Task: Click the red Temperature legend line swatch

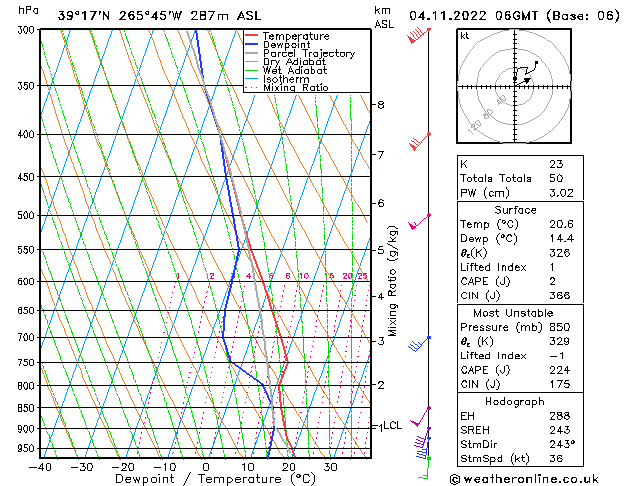Action: 252,36
